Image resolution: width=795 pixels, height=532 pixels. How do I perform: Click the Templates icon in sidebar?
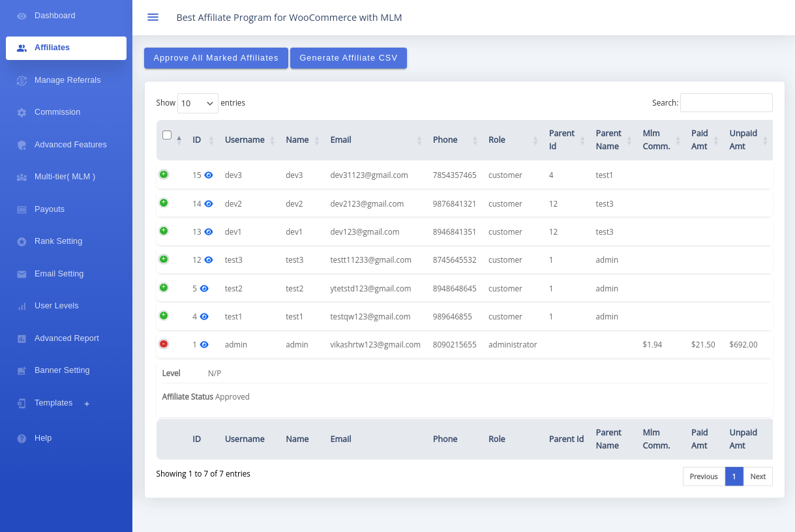(22, 403)
